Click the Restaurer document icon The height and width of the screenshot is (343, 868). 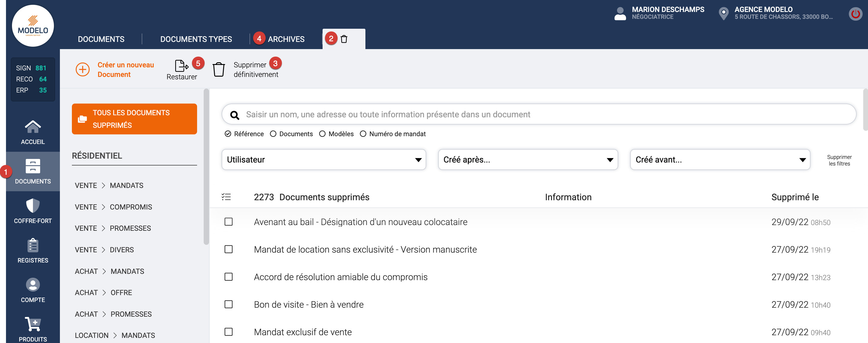[181, 66]
